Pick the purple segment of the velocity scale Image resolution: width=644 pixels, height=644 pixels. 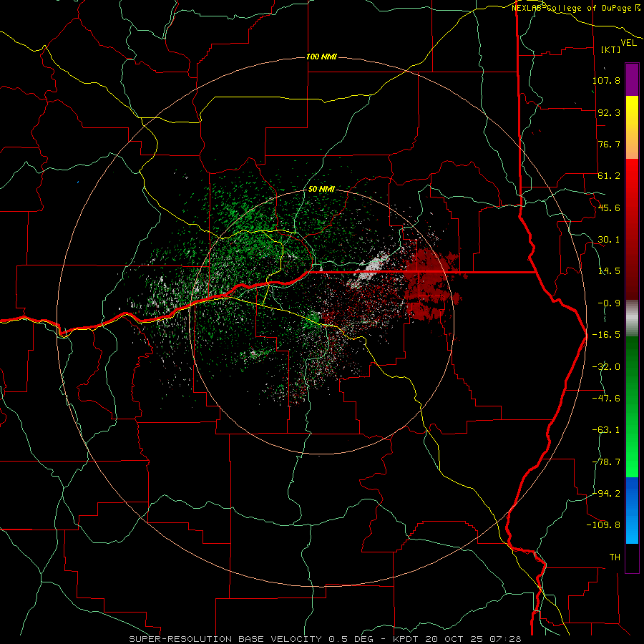[x=632, y=79]
